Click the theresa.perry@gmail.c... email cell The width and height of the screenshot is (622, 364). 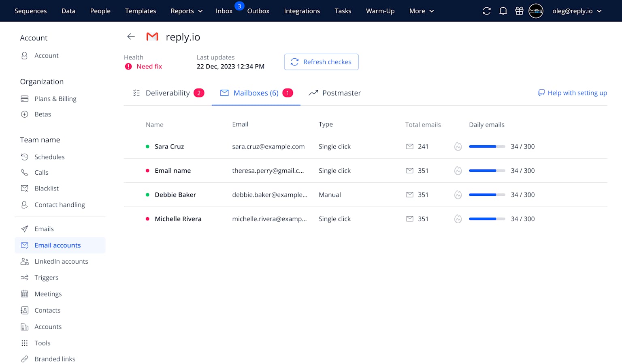268,171
